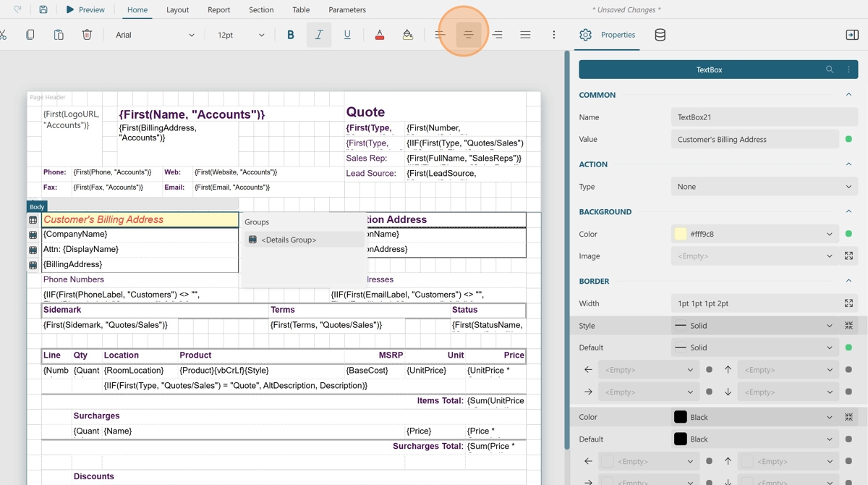Align text right
Image resolution: width=868 pixels, height=485 pixels.
[x=497, y=35]
